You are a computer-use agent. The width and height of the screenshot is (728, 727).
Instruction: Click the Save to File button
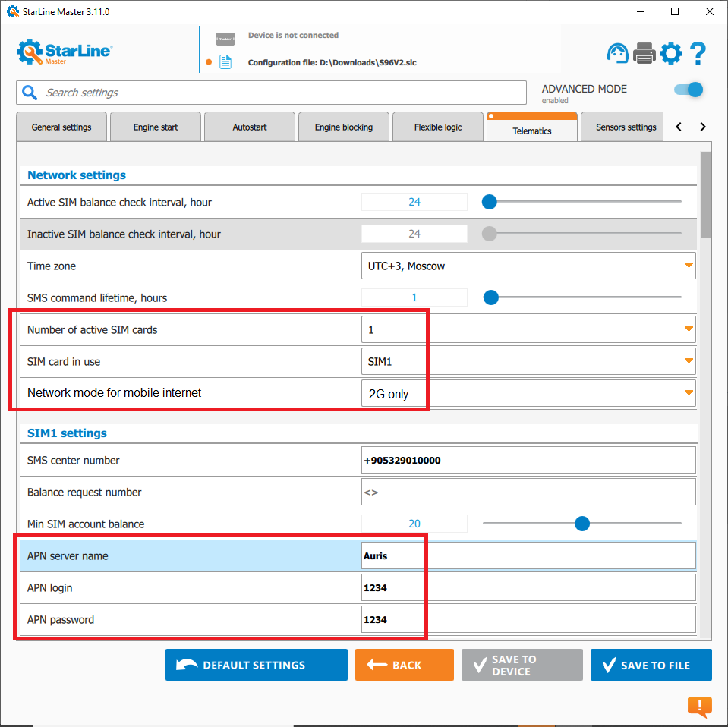[651, 665]
